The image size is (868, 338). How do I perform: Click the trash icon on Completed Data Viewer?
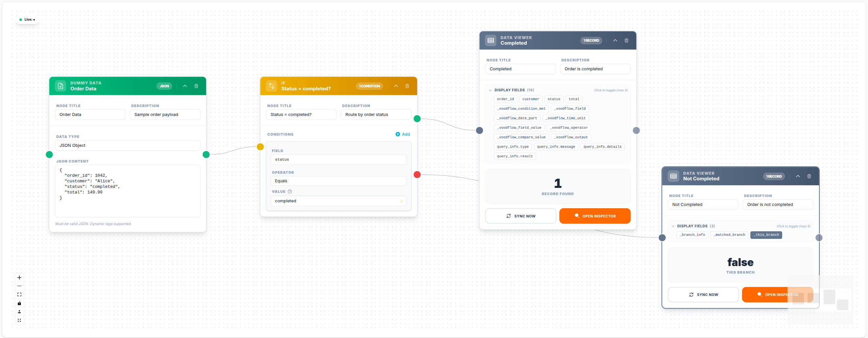pyautogui.click(x=626, y=40)
